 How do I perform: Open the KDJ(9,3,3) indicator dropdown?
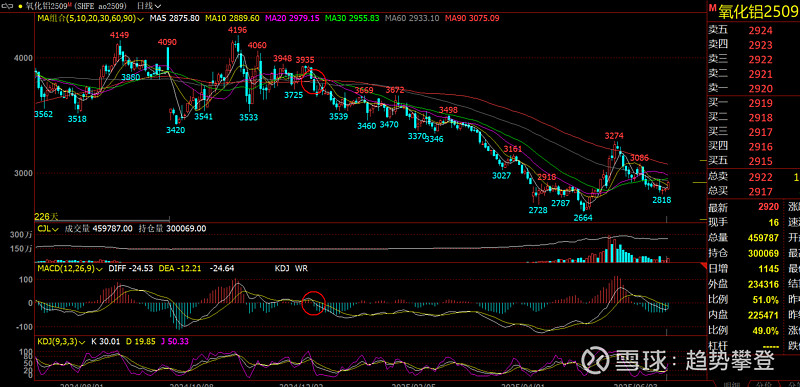(x=61, y=341)
